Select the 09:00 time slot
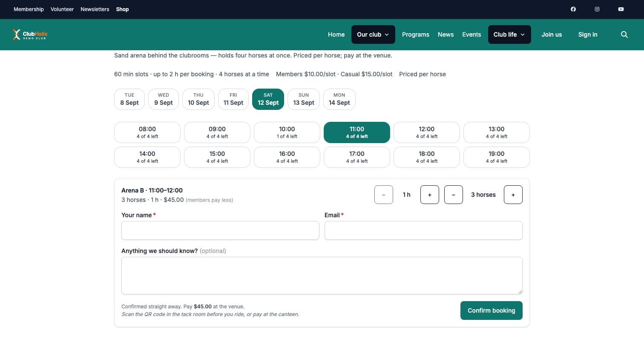The height and width of the screenshot is (345, 644). click(217, 132)
